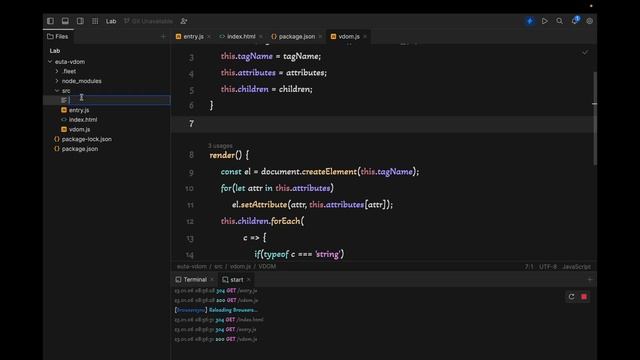The width and height of the screenshot is (640, 360).
Task: Toggle the bottom panel visibility icon
Action: [65, 21]
